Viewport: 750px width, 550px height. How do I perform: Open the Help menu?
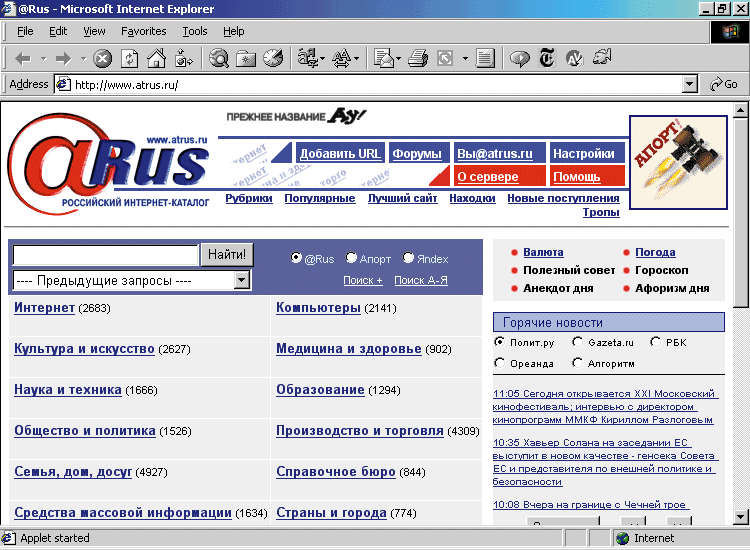(233, 32)
